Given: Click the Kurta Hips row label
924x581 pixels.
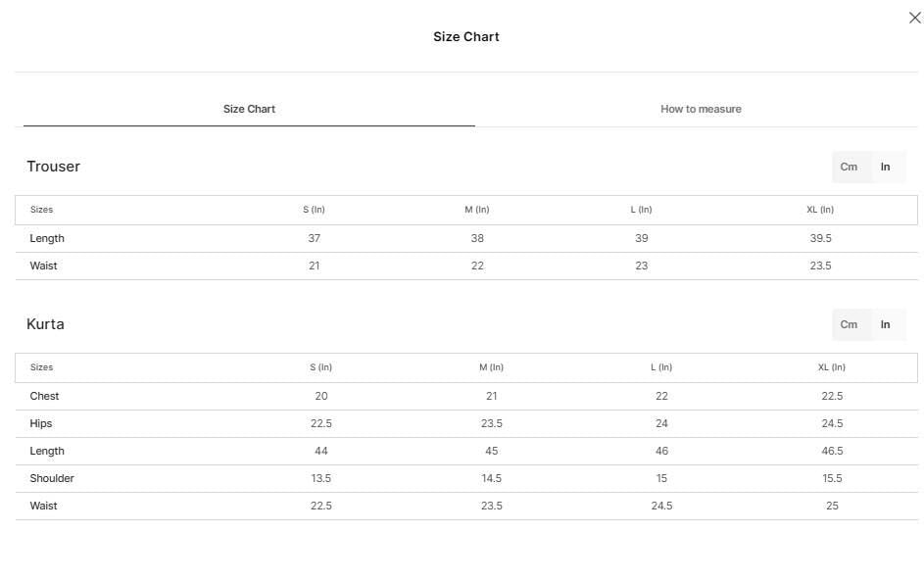Looking at the screenshot, I should (x=40, y=423).
